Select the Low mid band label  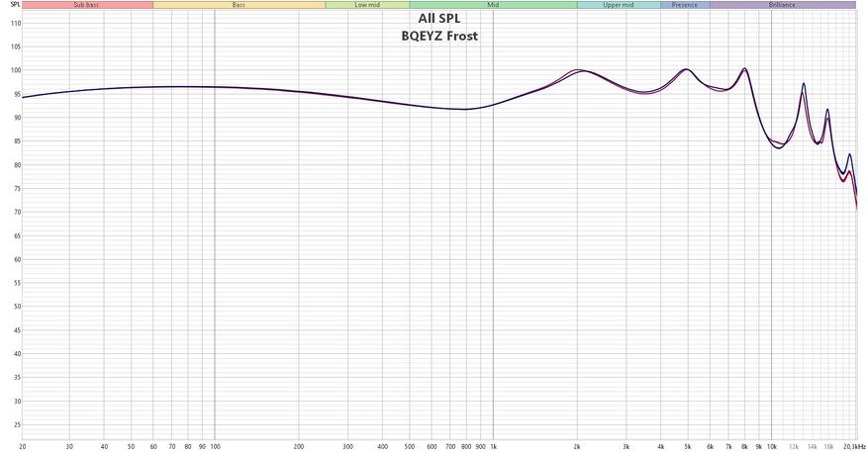(367, 5)
